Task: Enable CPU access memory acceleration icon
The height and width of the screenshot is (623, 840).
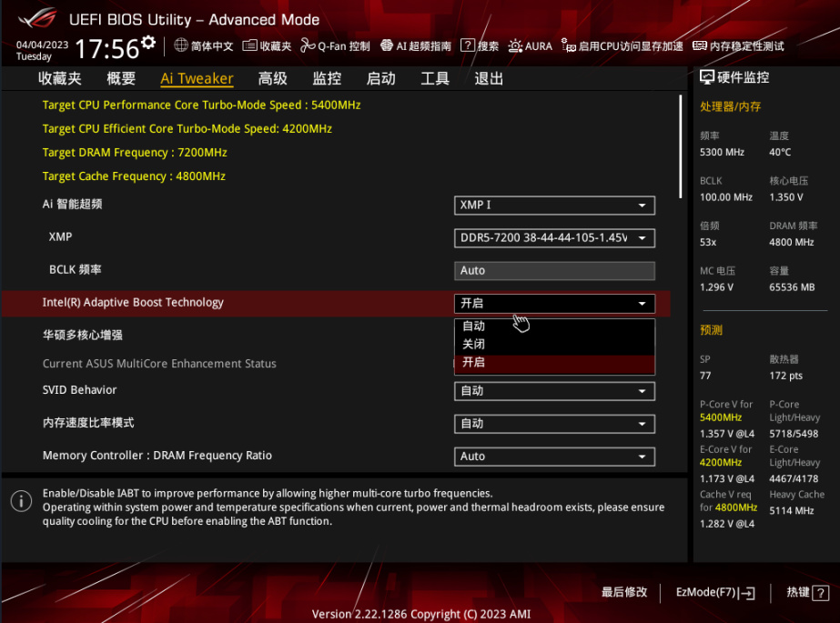Action: point(569,45)
